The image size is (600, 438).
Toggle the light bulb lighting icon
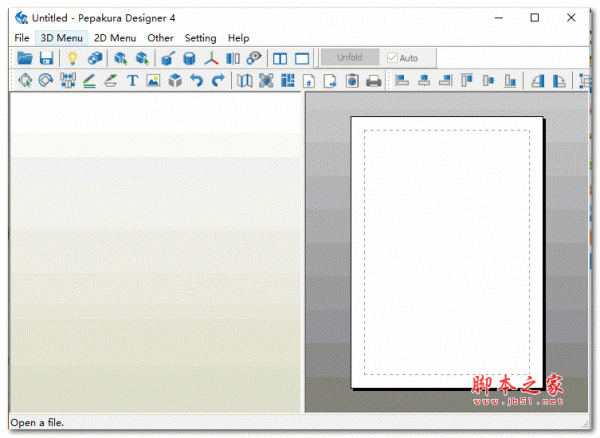(x=72, y=58)
